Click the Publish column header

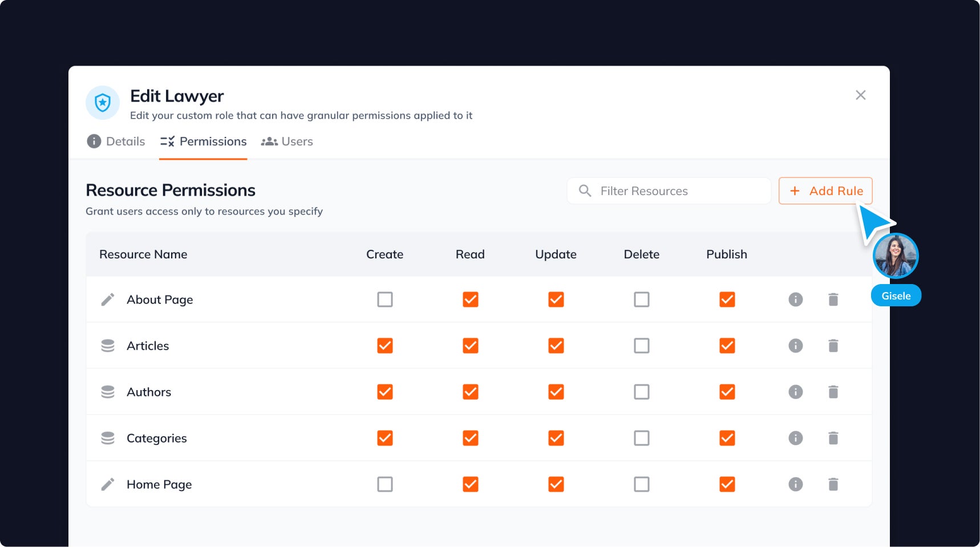click(727, 254)
